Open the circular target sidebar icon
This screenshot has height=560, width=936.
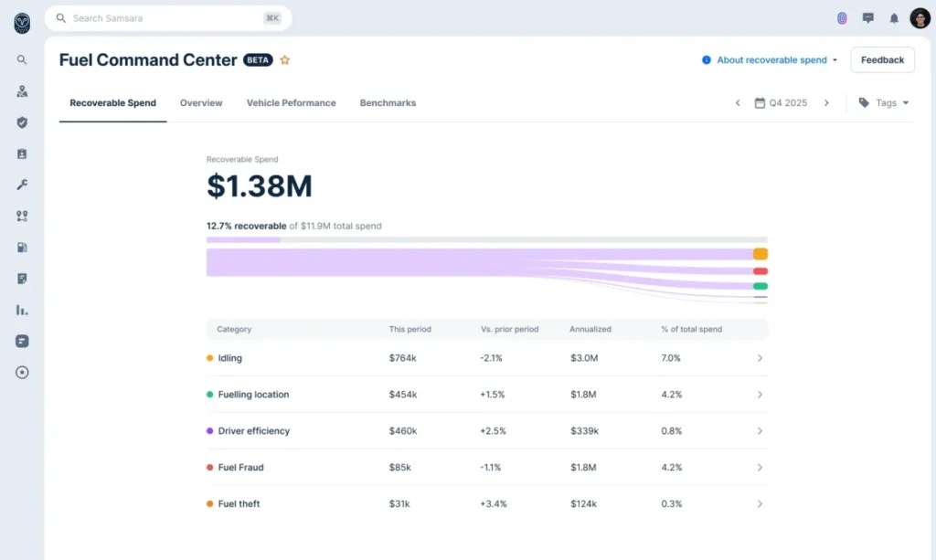pos(22,373)
